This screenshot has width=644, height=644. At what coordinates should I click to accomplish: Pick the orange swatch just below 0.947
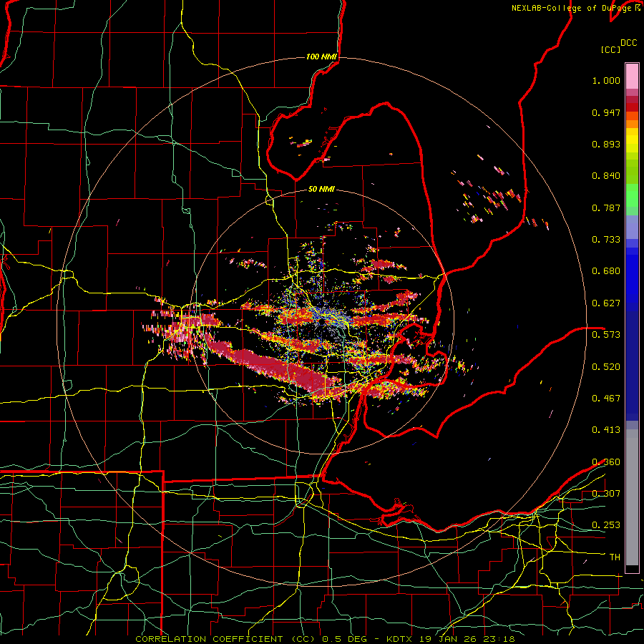(632, 116)
